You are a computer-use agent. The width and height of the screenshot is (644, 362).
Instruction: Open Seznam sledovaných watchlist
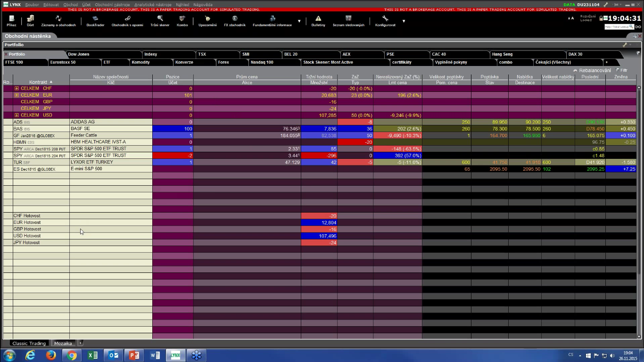coord(348,21)
